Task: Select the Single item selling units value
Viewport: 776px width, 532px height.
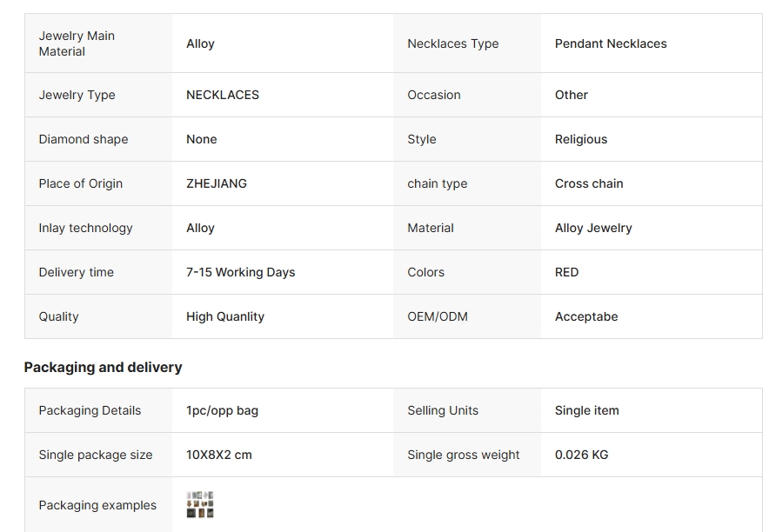Action: (587, 411)
